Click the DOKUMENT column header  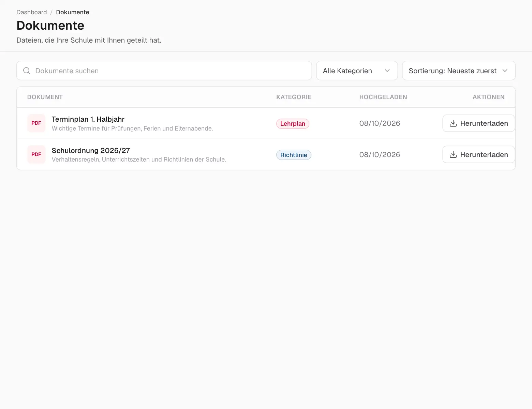click(45, 97)
